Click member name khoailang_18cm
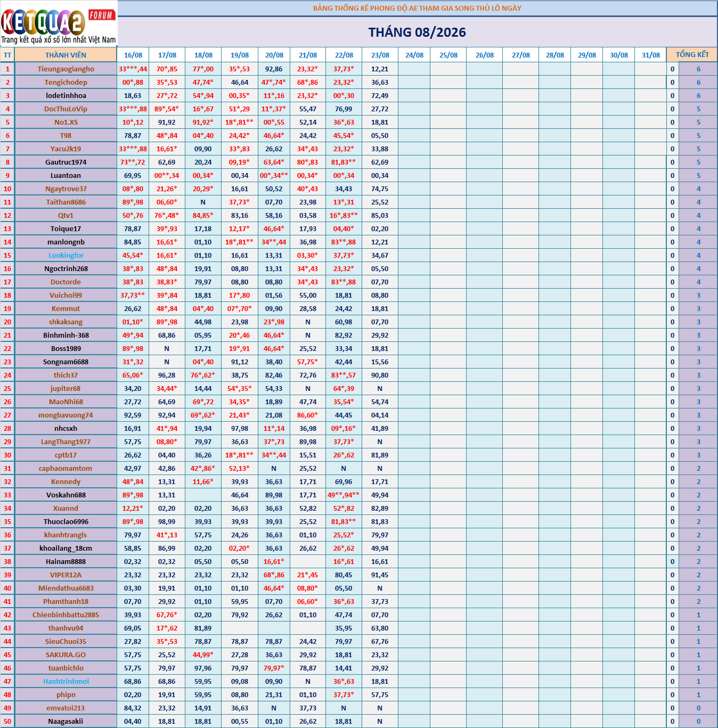Screen dimensions: 718x728 66,548
